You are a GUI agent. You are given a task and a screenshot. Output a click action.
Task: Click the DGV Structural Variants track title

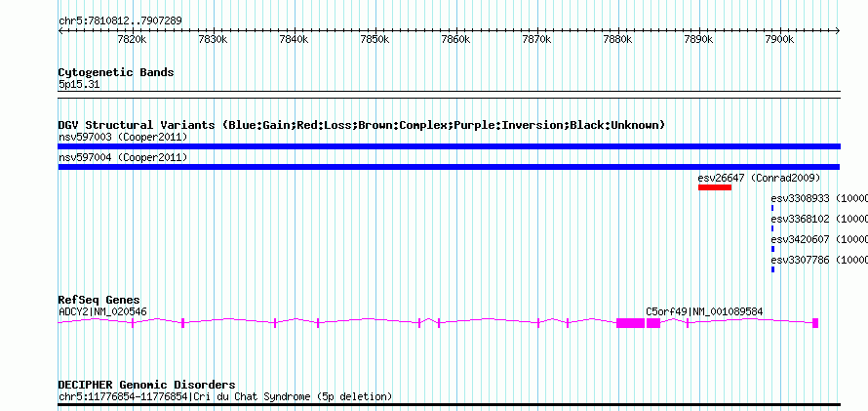tap(362, 125)
